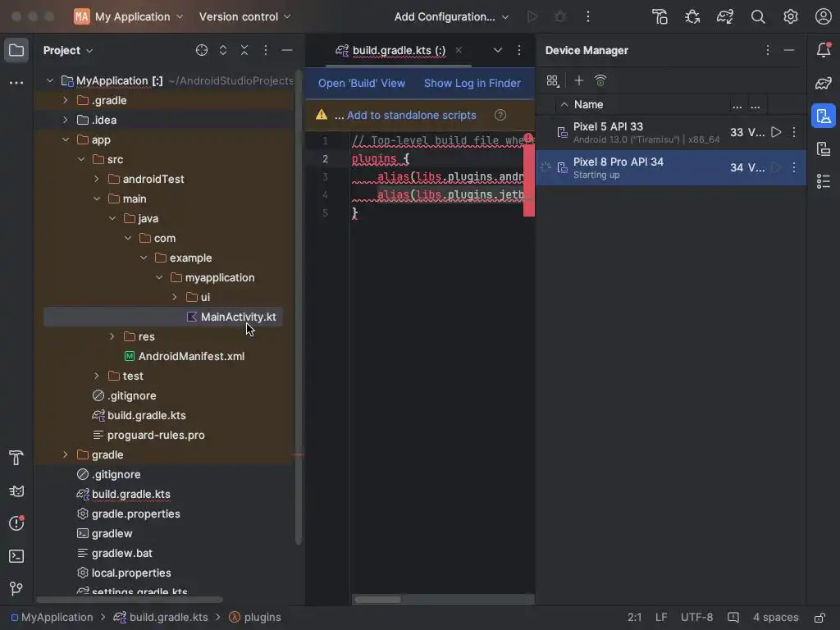Open the Terminal tool window
840x630 pixels.
[16, 556]
